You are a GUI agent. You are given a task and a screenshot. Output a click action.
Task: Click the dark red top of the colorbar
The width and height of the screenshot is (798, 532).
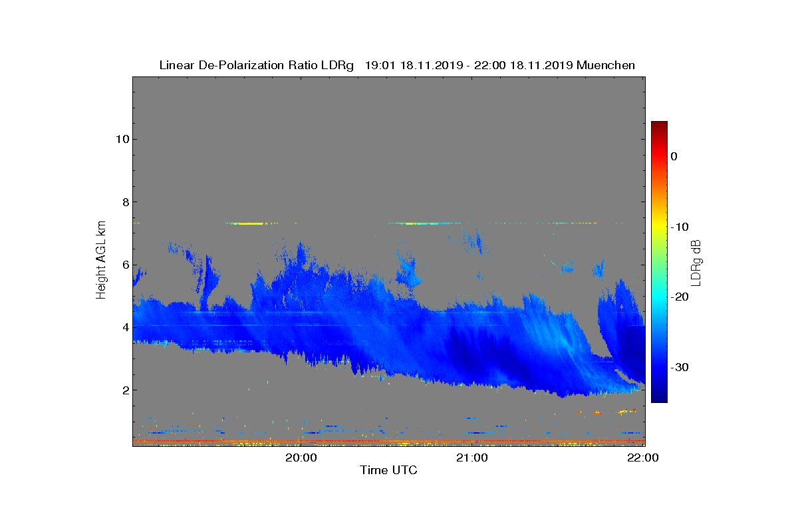point(659,126)
